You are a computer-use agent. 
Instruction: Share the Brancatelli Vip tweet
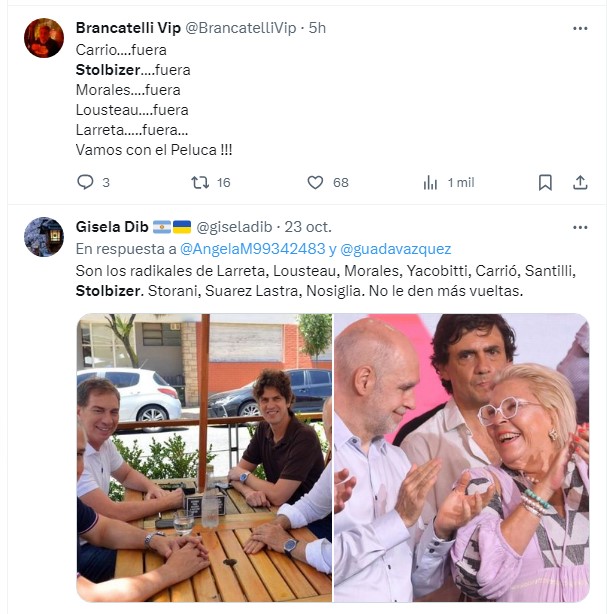click(580, 182)
